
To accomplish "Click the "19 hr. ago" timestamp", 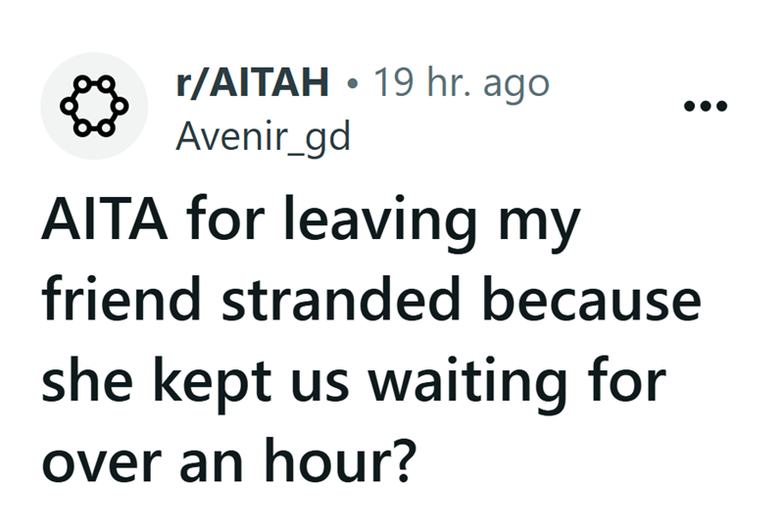I will point(463,84).
